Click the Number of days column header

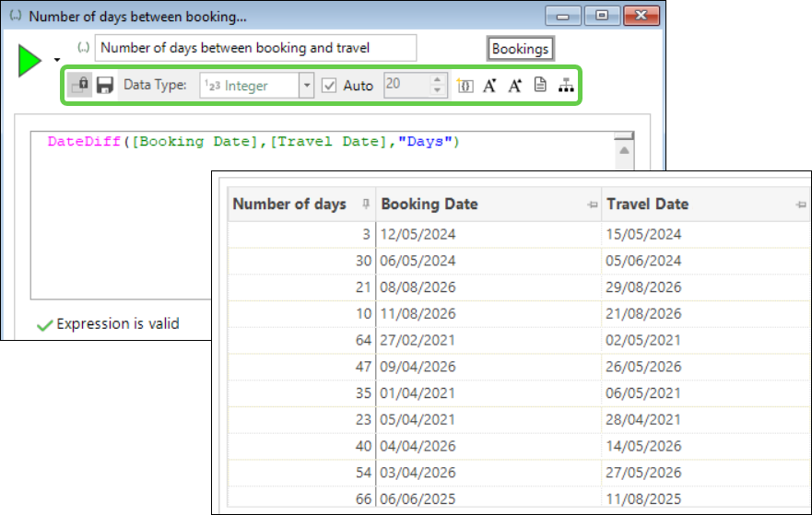click(289, 205)
